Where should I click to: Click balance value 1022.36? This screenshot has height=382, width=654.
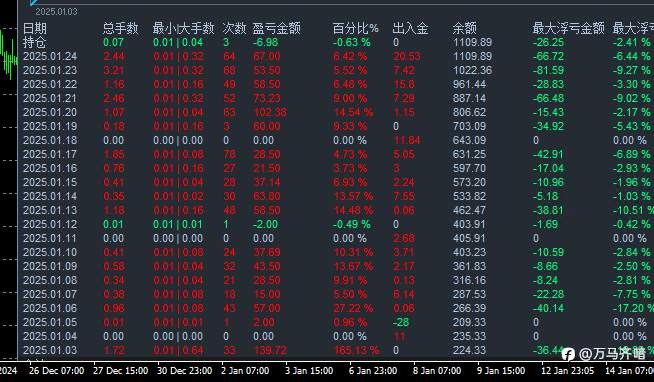point(473,70)
